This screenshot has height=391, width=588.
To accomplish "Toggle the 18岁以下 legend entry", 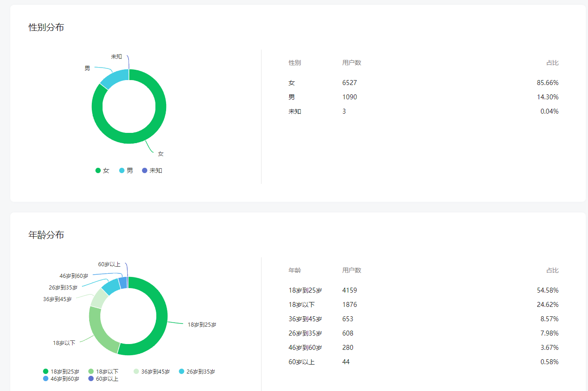I will [x=103, y=371].
